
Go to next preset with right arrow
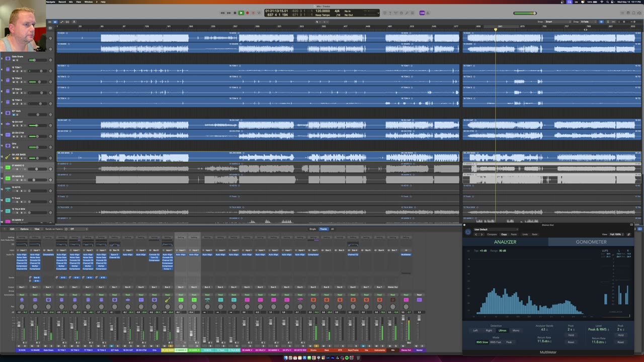(x=481, y=234)
